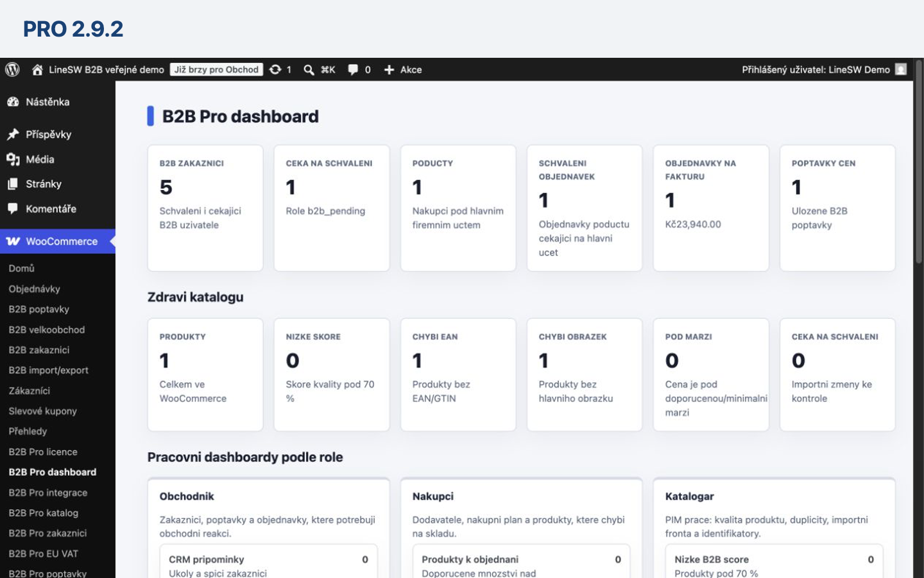Click the OBJEDNAVKY NA FAKTURU card
The width and height of the screenshot is (924, 578).
[x=711, y=208]
